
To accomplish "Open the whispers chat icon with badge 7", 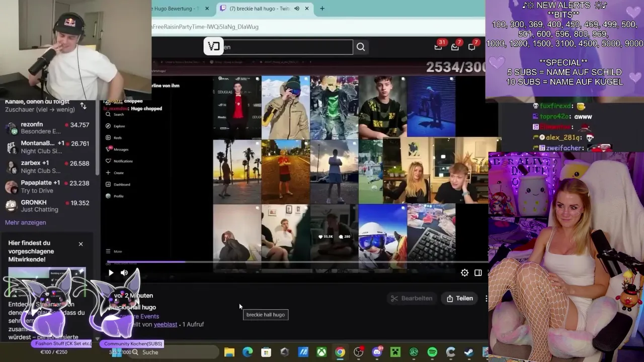I will coord(472,47).
